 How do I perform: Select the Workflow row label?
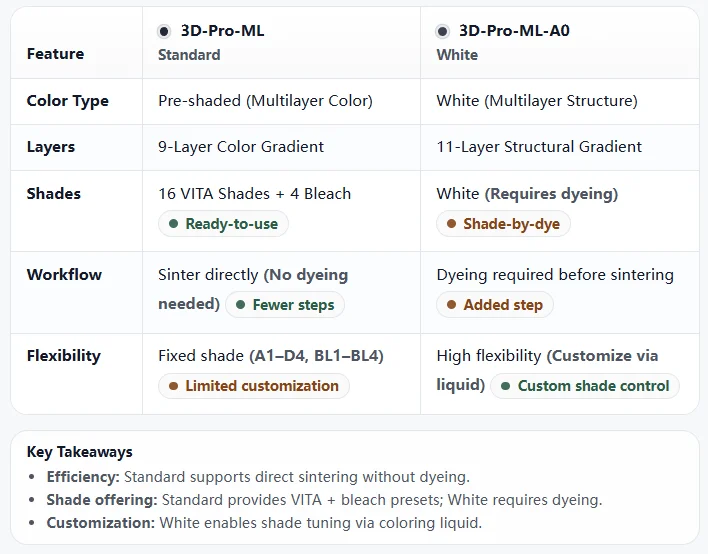click(64, 274)
